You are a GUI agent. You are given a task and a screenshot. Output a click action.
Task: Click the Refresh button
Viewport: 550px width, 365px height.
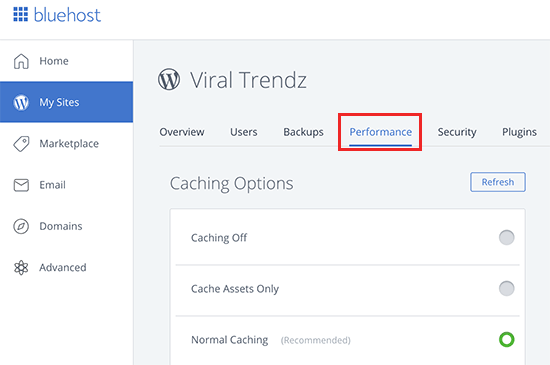coord(498,182)
